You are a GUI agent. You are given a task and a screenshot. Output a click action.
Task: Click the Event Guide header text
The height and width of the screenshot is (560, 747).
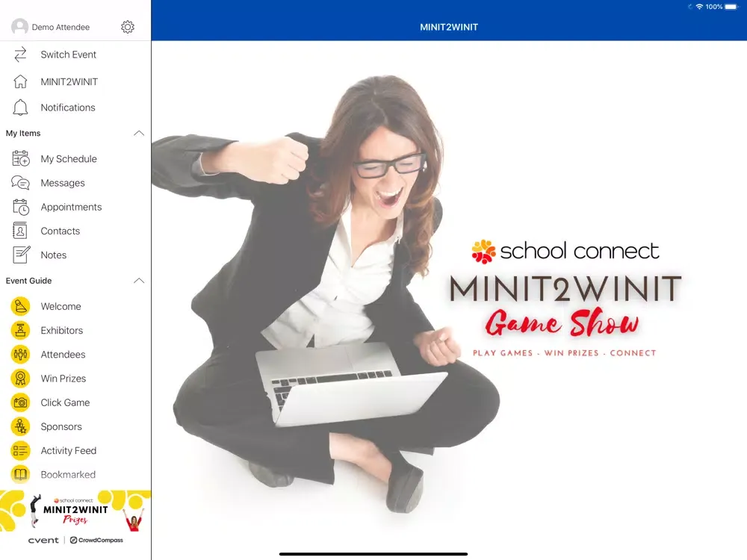[28, 281]
